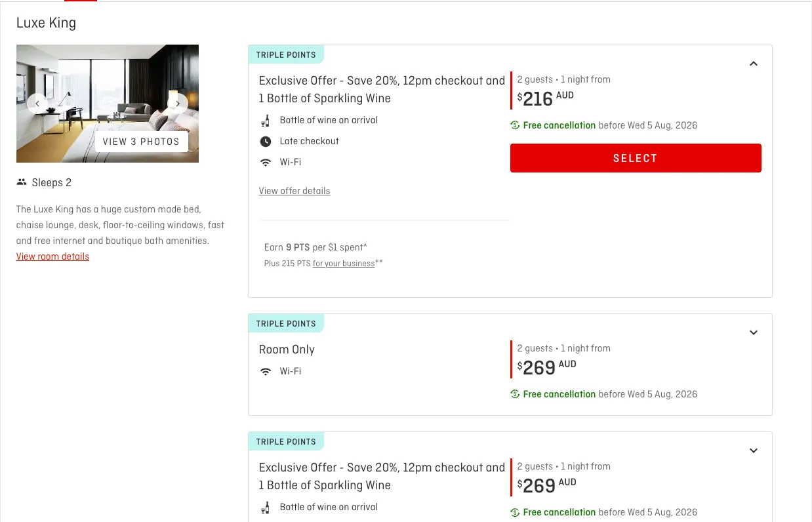This screenshot has height=522, width=812.
Task: Show previous Luxe King room photo
Action: (37, 103)
